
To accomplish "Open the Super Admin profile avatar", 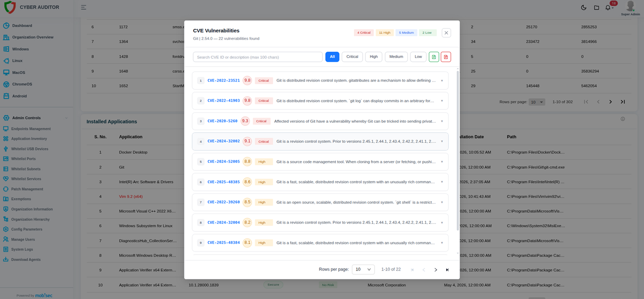I will pyautogui.click(x=630, y=6).
